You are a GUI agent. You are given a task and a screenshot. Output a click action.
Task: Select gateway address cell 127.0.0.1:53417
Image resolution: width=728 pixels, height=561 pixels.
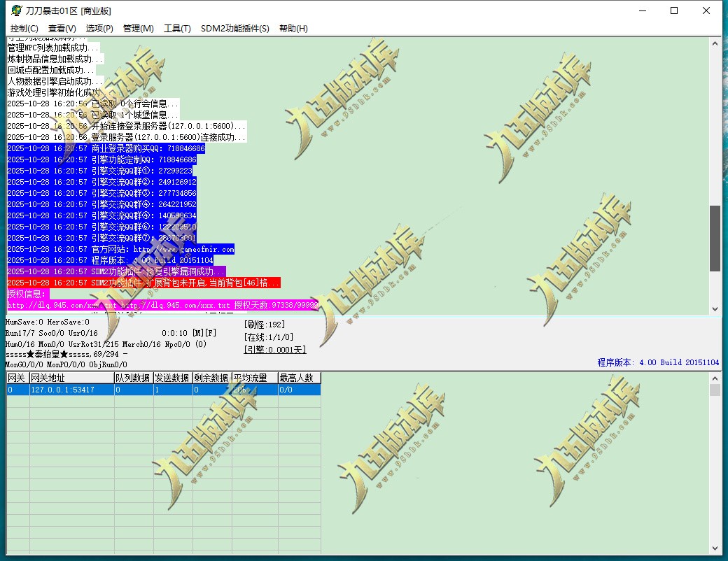pos(71,390)
